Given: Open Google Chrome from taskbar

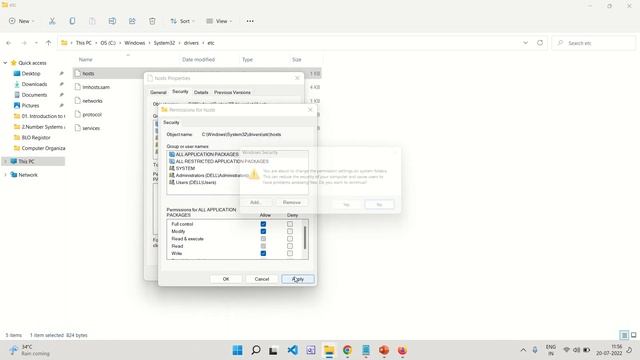Looking at the screenshot, I should 347,350.
